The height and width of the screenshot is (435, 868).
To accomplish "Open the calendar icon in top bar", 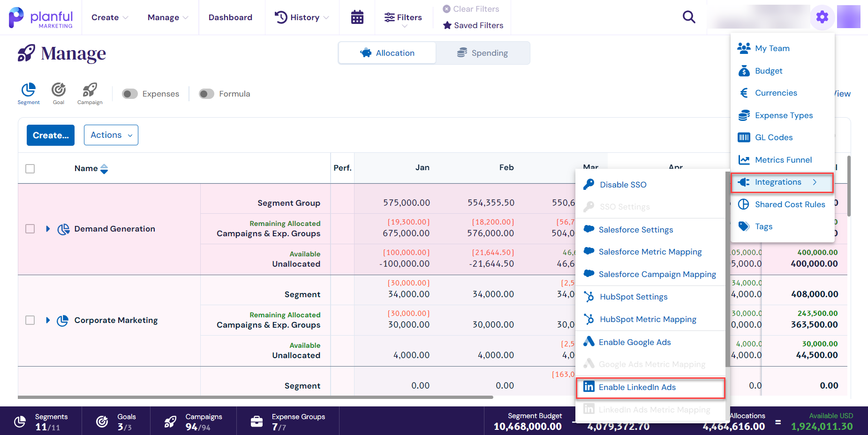I will tap(357, 17).
